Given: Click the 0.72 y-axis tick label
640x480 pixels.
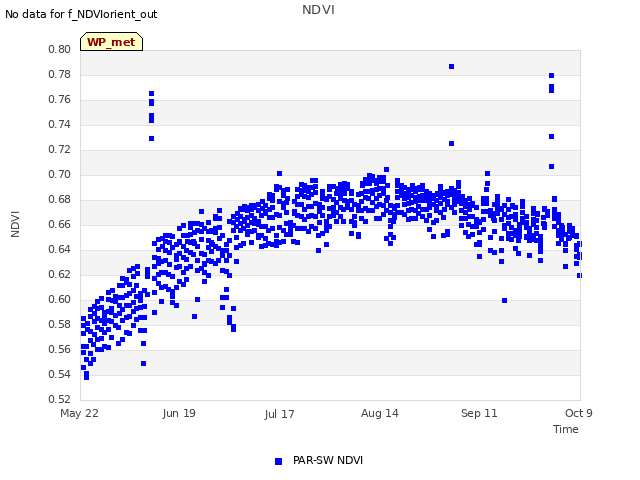Looking at the screenshot, I should (x=60, y=149).
